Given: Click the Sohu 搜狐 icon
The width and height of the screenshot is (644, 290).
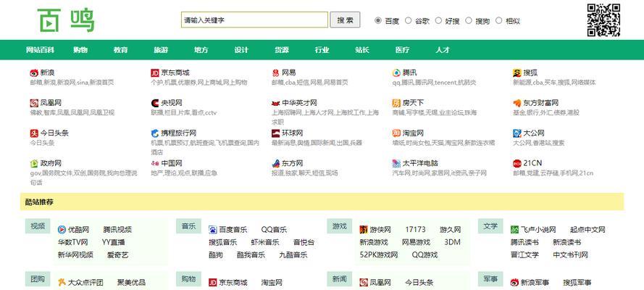Looking at the screenshot, I should point(517,73).
